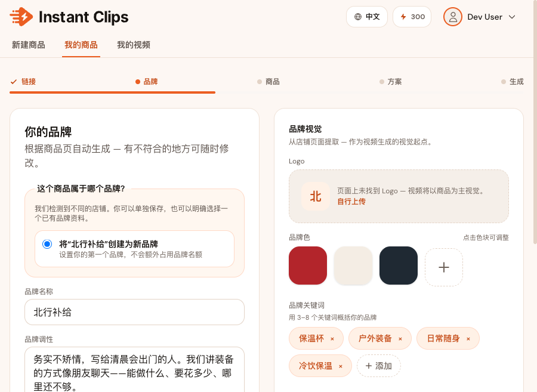Click the 保温杯 keyword text
The width and height of the screenshot is (537, 392).
pyautogui.click(x=311, y=338)
